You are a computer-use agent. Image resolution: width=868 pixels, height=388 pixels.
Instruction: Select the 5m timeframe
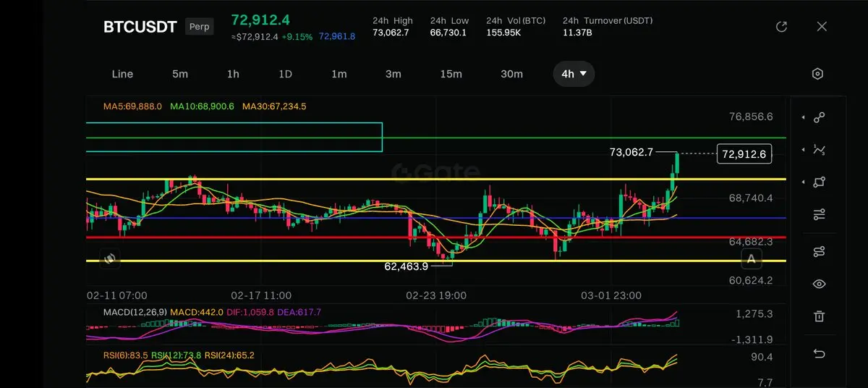tap(180, 74)
